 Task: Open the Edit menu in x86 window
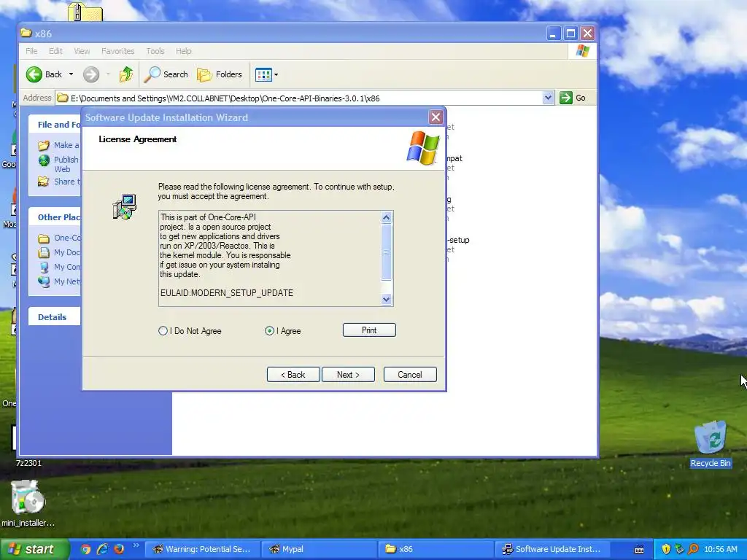tap(55, 51)
